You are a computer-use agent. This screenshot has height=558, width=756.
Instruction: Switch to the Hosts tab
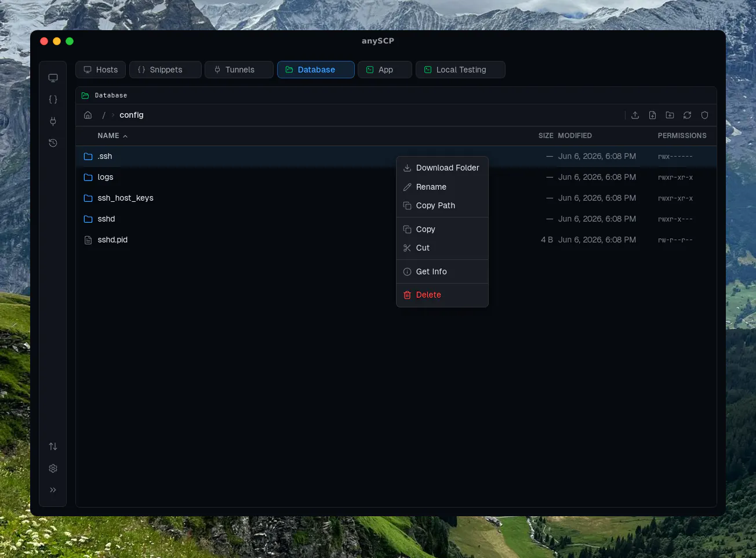tap(101, 70)
